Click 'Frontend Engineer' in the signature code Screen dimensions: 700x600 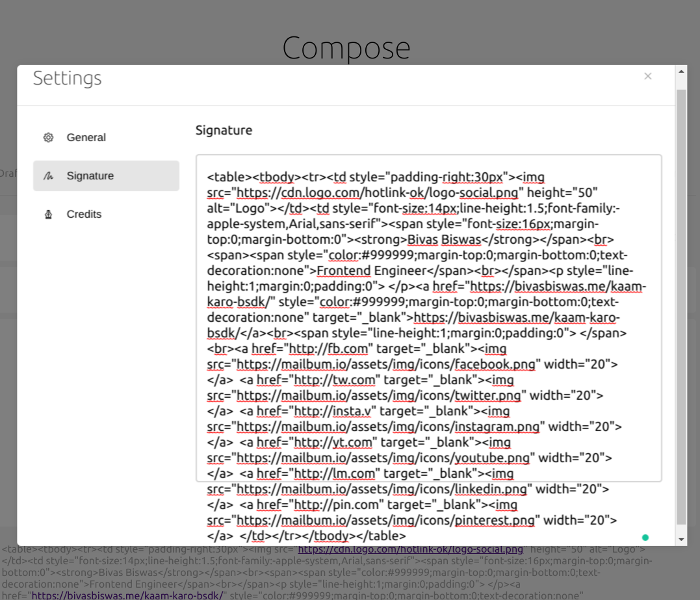[371, 271]
